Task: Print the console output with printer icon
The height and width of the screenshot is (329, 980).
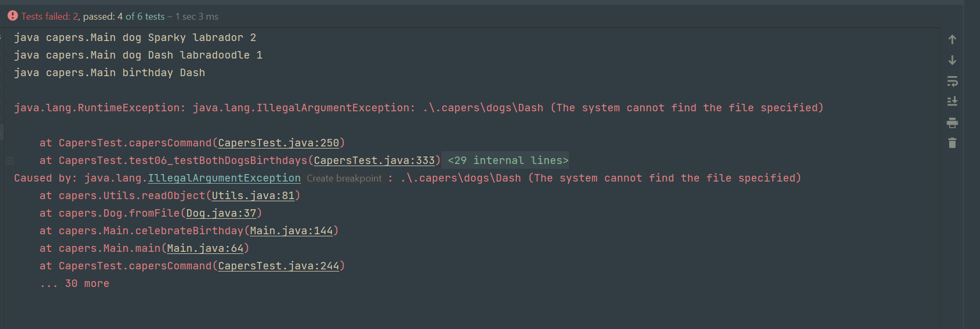Action: [x=952, y=123]
